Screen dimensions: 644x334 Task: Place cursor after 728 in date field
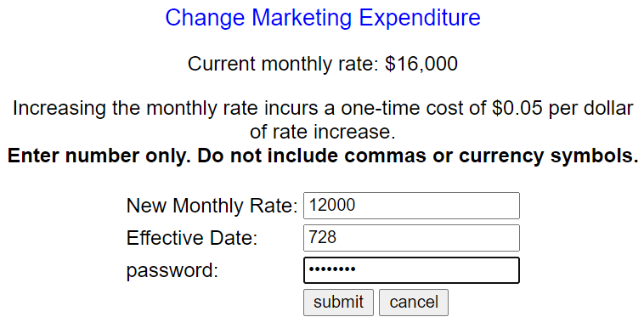338,238
